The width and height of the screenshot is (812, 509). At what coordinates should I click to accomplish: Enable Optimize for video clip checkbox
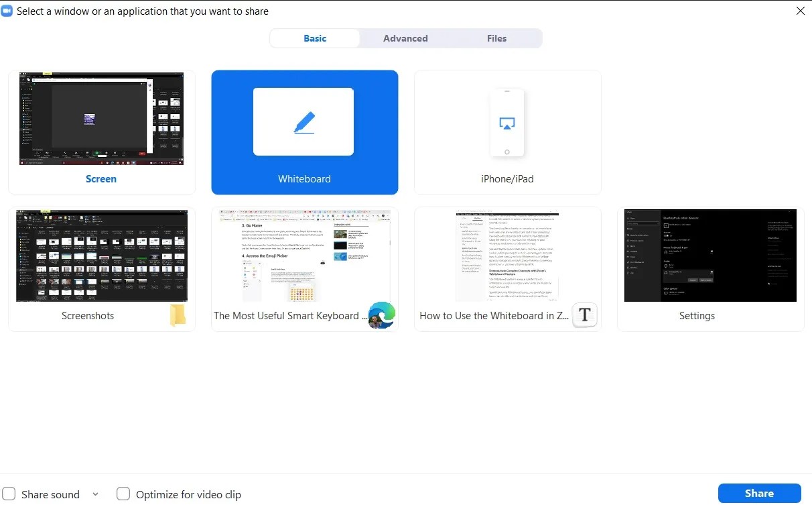[123, 494]
